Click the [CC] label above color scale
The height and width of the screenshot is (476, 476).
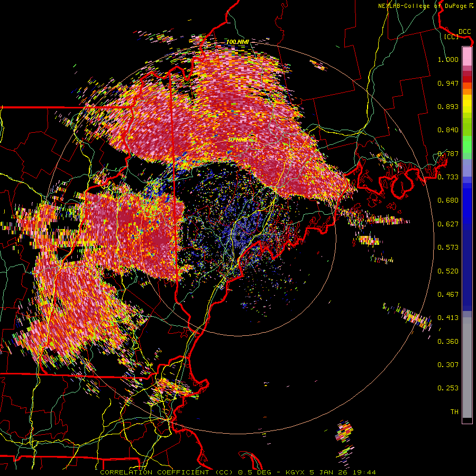451,36
